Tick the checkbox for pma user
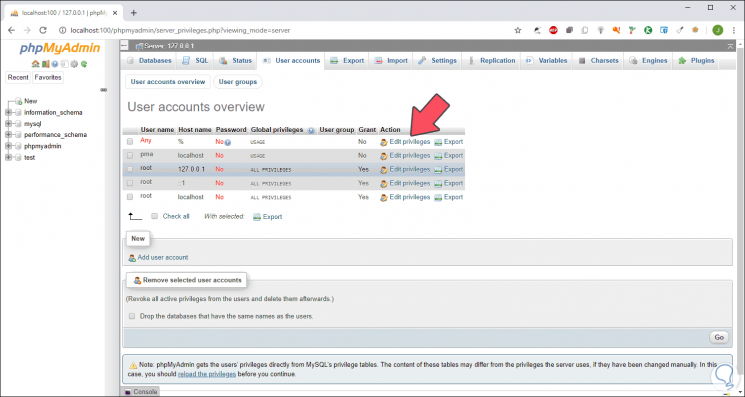Screen dimensions: 745x397 click(x=130, y=155)
